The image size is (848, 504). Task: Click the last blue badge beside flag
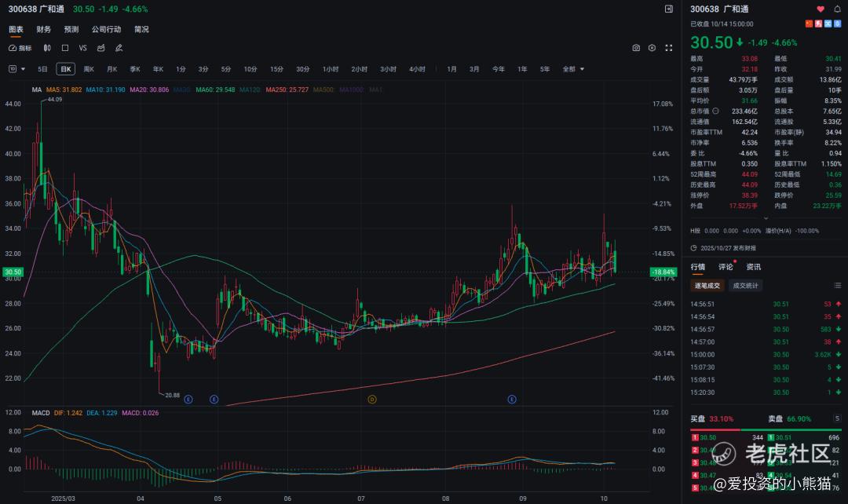point(837,24)
